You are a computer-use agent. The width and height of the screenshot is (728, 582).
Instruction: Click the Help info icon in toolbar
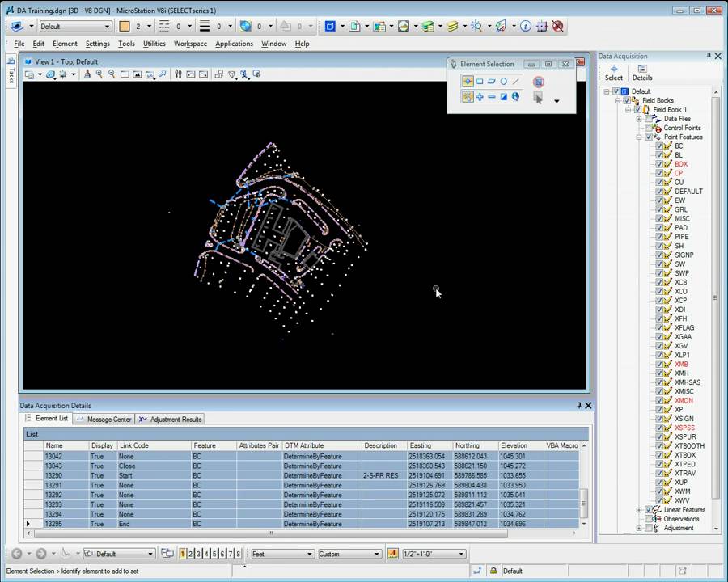(526, 26)
